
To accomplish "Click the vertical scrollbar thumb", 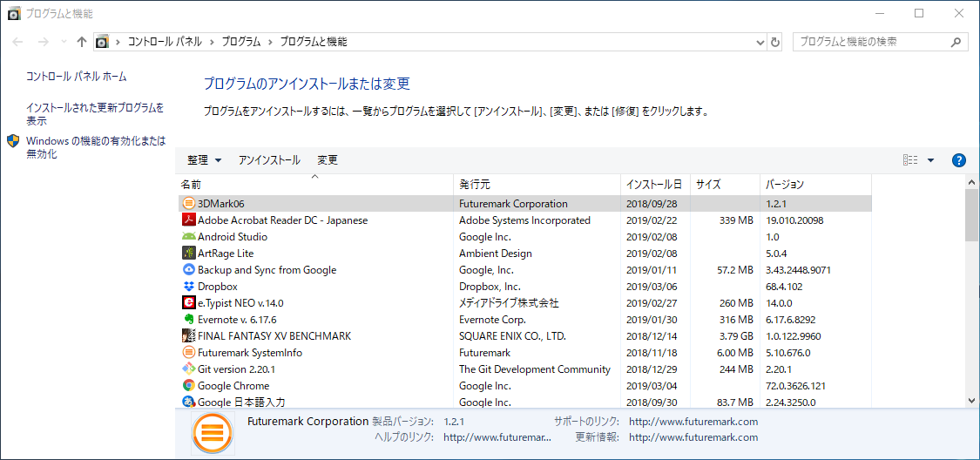I will click(972, 214).
